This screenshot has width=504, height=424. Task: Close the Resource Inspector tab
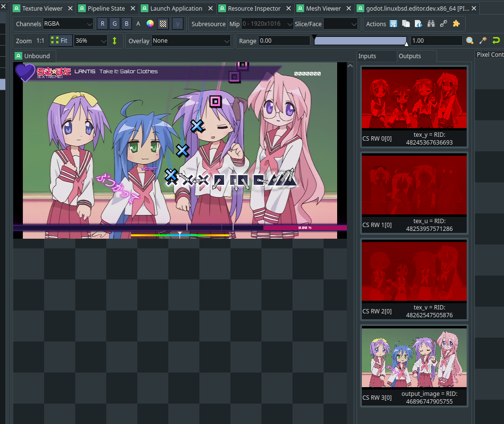pyautogui.click(x=289, y=8)
